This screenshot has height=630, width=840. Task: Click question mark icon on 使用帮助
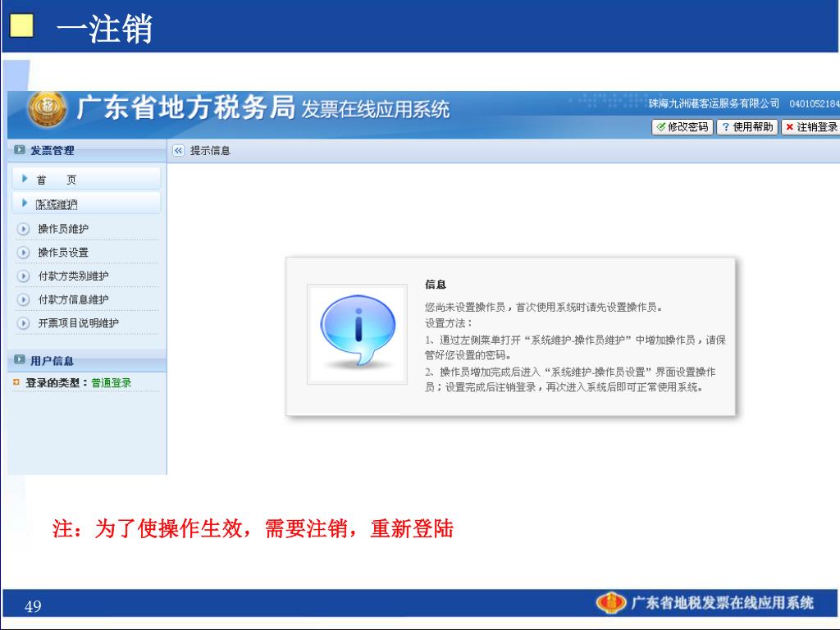726,127
